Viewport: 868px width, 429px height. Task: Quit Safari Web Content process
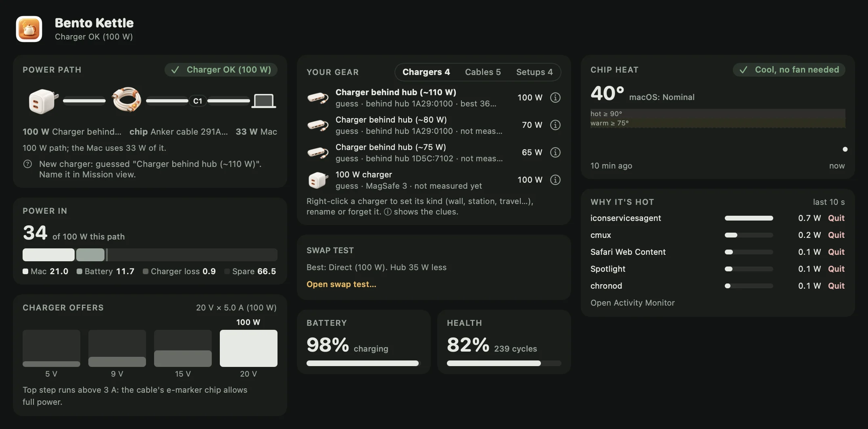tap(836, 252)
